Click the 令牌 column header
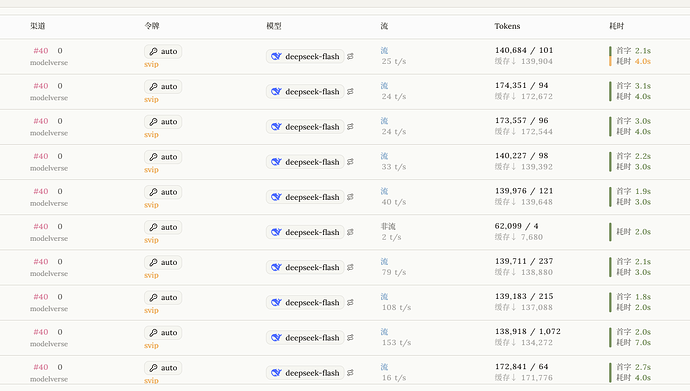Viewport: 690px width, 391px height. [152, 26]
